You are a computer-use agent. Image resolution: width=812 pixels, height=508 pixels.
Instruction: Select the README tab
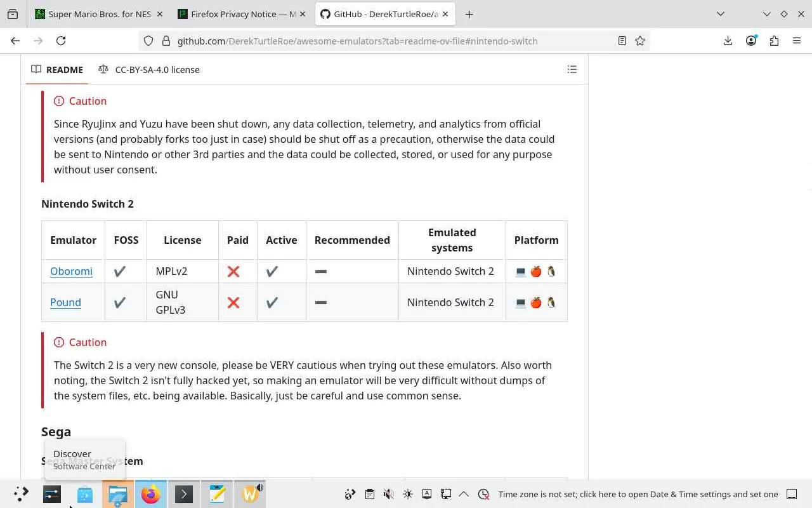click(57, 69)
